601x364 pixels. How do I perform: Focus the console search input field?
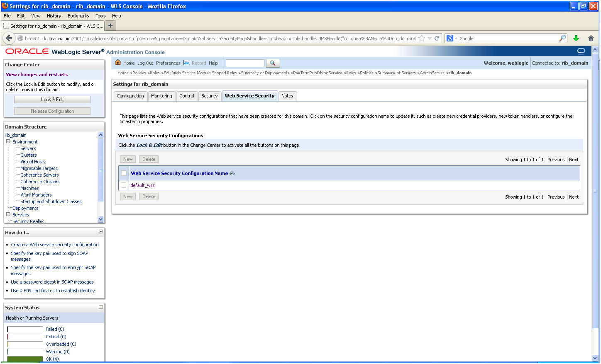tap(245, 63)
